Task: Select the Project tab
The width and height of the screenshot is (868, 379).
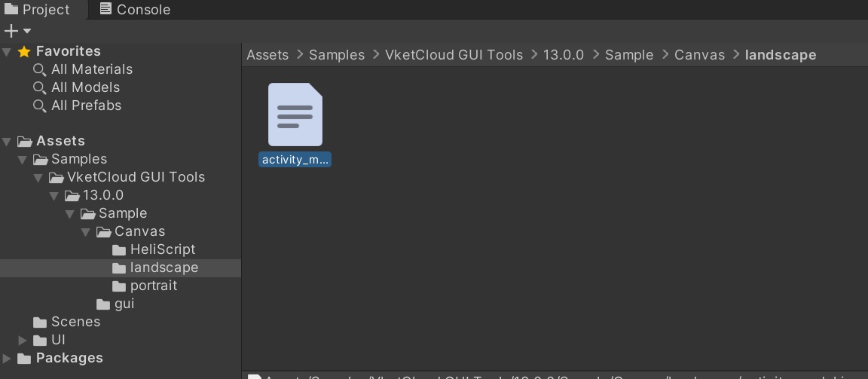Action: [38, 10]
